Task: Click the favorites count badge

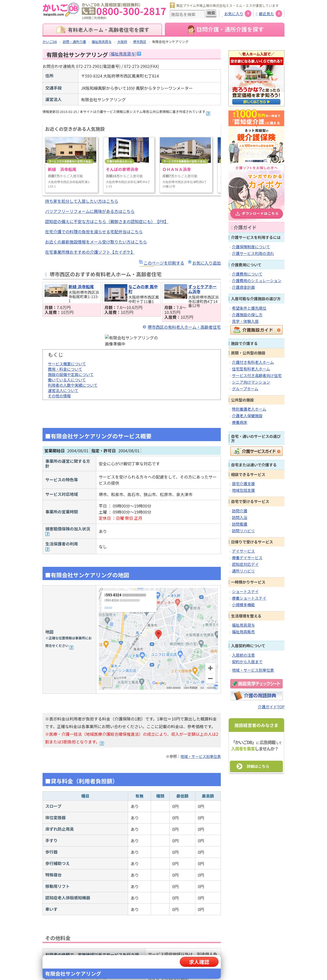Action: coord(248,14)
